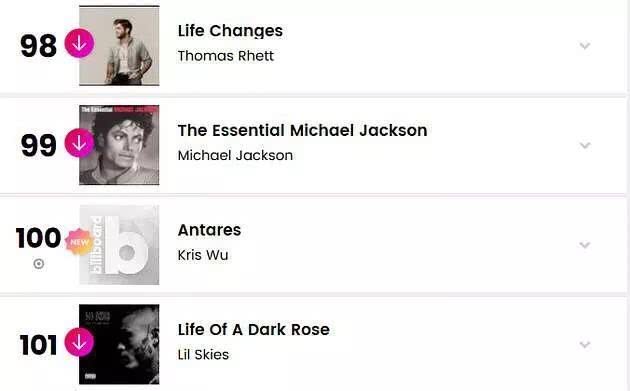Open the Kris Wu artist link
The image size is (630, 391).
(203, 255)
